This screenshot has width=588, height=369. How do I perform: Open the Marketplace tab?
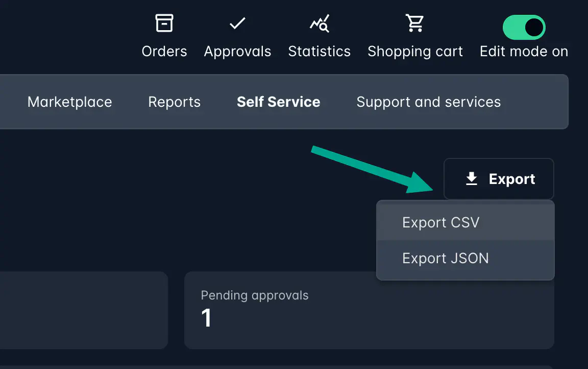(70, 102)
